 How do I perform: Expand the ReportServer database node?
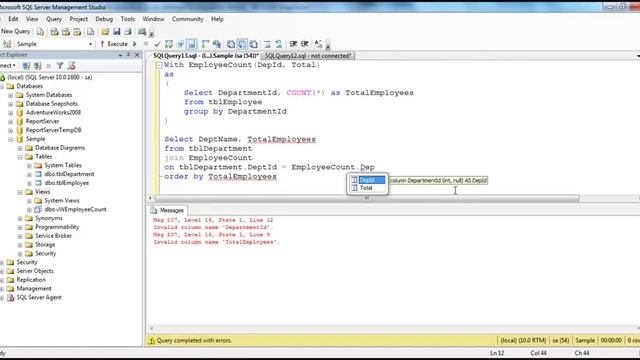pos(11,122)
